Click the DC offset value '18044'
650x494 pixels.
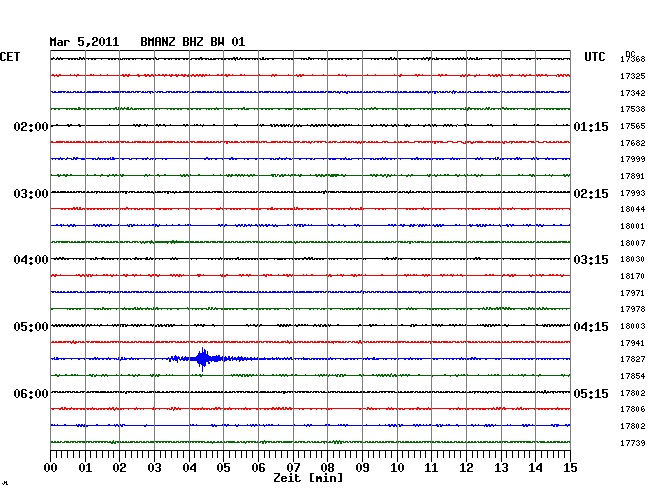pos(633,209)
